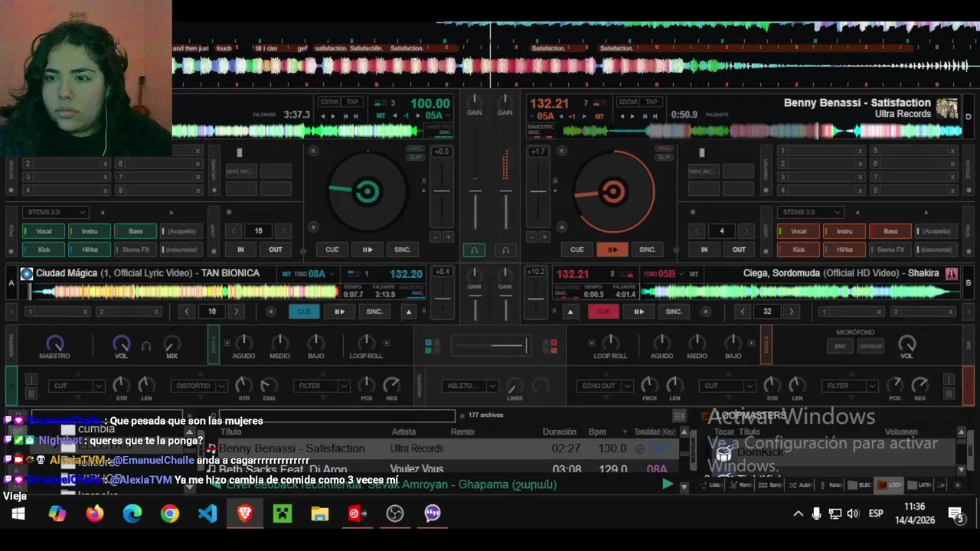
Task: Toggle the Bass stem pad on the left deck
Action: point(136,231)
